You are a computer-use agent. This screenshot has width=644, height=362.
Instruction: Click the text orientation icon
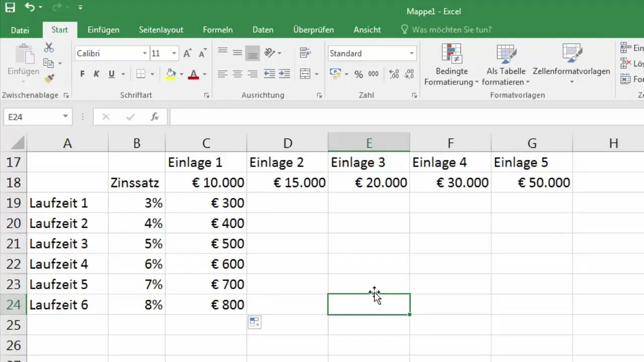tap(270, 52)
